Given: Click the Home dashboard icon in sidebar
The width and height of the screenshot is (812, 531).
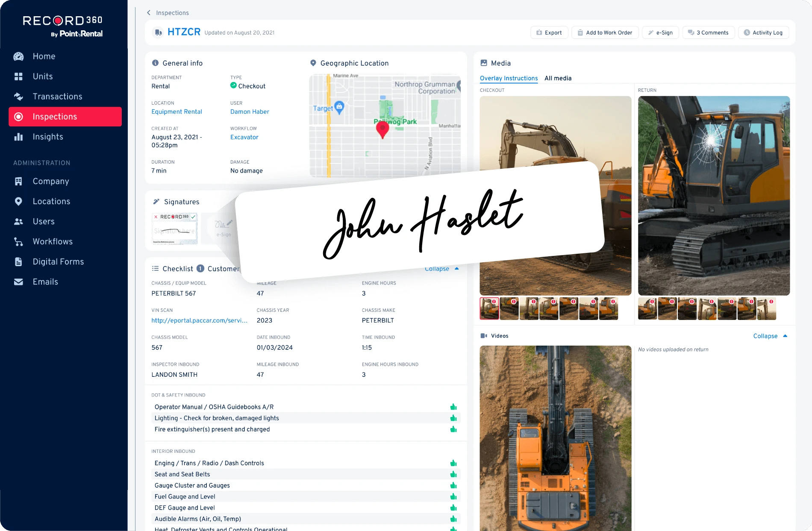Looking at the screenshot, I should click(18, 56).
